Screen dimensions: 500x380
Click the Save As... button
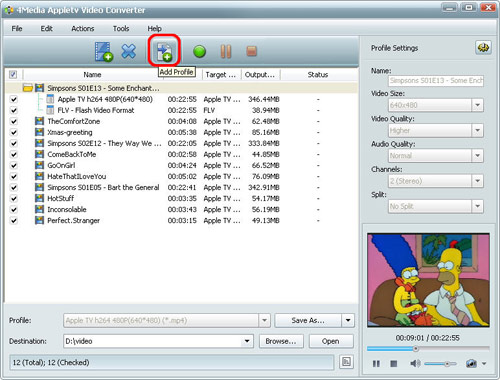(308, 320)
